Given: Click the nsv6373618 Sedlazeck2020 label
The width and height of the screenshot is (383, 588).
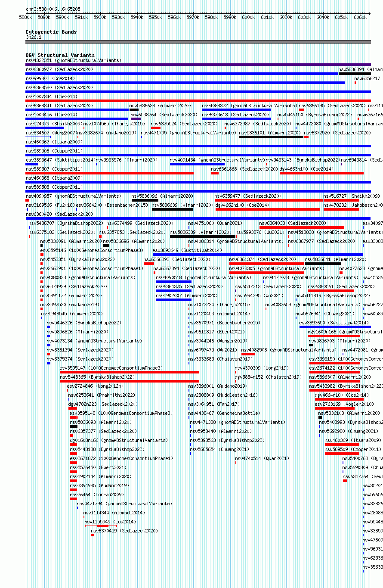Looking at the screenshot, I should pos(235,115).
